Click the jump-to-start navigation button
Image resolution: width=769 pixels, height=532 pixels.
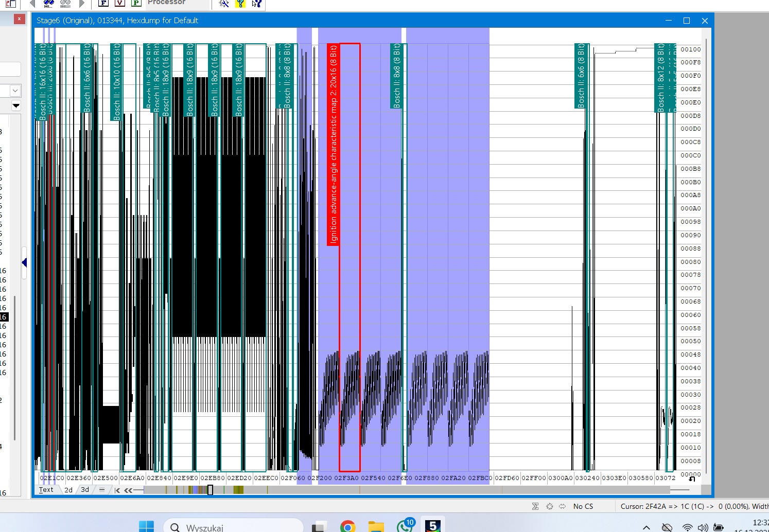116,490
